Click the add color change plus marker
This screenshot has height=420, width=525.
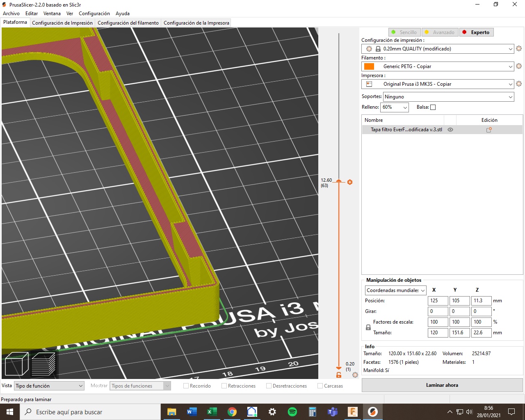(x=350, y=182)
